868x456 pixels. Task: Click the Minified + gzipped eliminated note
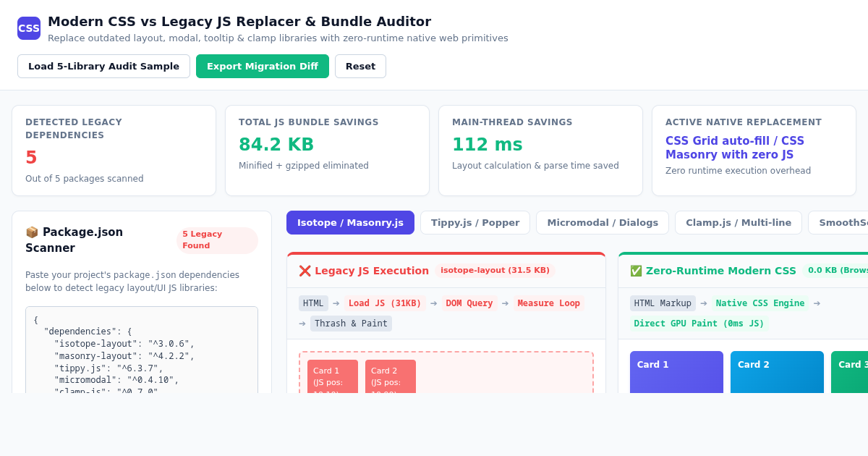tap(304, 166)
